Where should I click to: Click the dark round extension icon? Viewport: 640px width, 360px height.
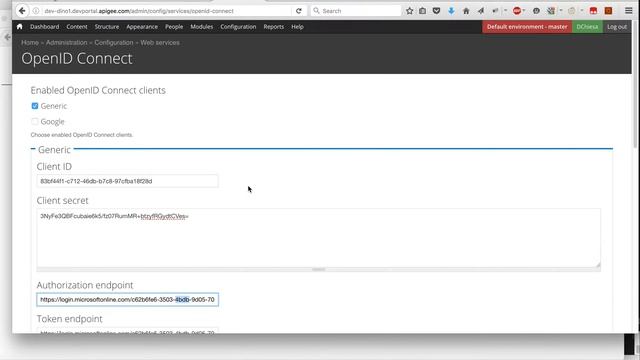pos(536,11)
